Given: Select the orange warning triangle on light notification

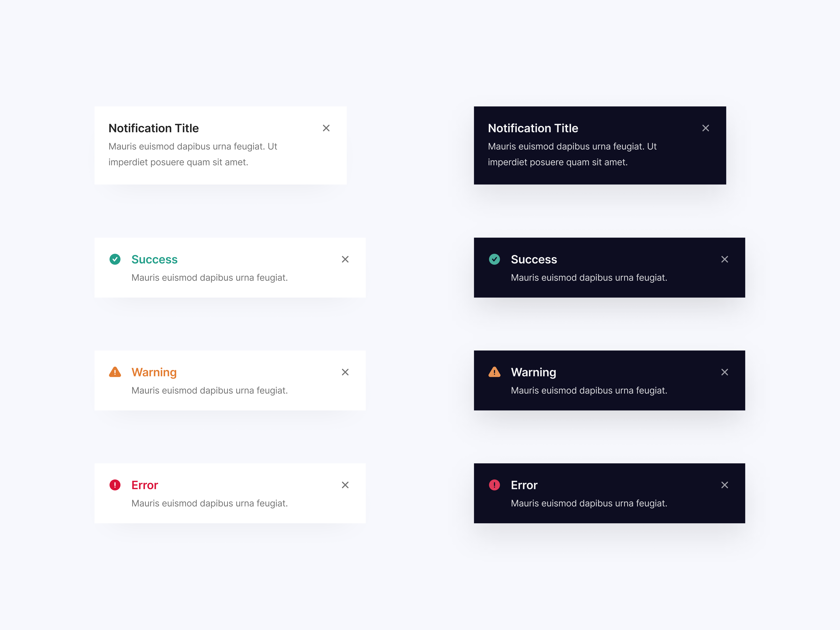Looking at the screenshot, I should click(x=115, y=372).
